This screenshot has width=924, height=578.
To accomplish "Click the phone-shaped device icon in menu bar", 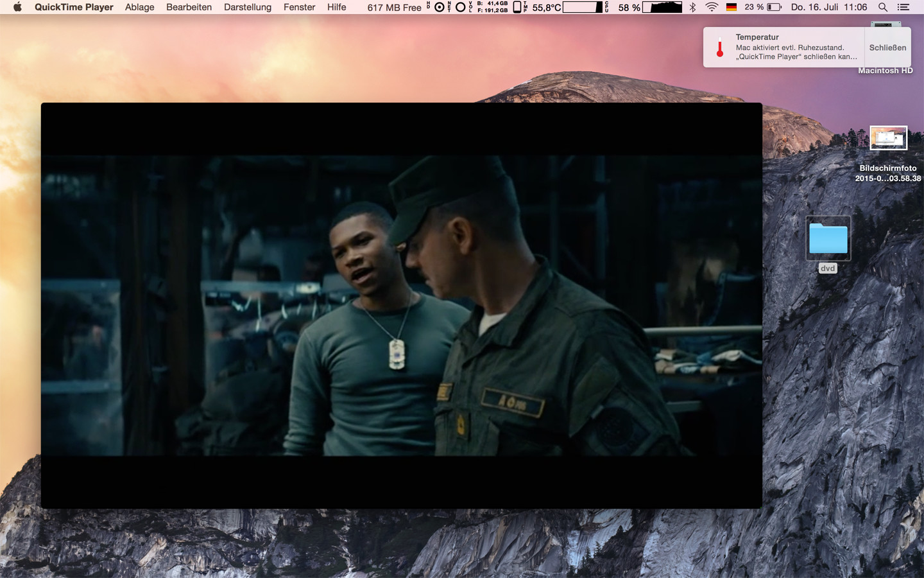I will [517, 7].
